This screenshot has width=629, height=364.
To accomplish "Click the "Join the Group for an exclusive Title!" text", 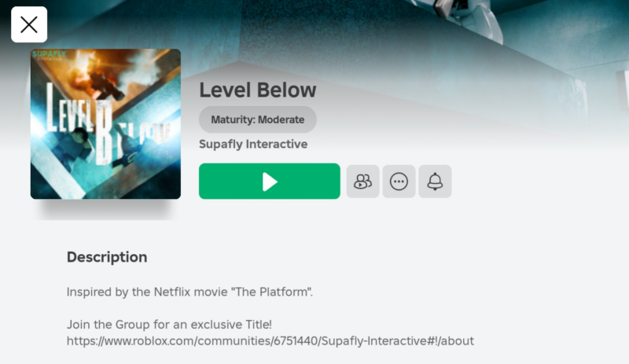I will [169, 324].
